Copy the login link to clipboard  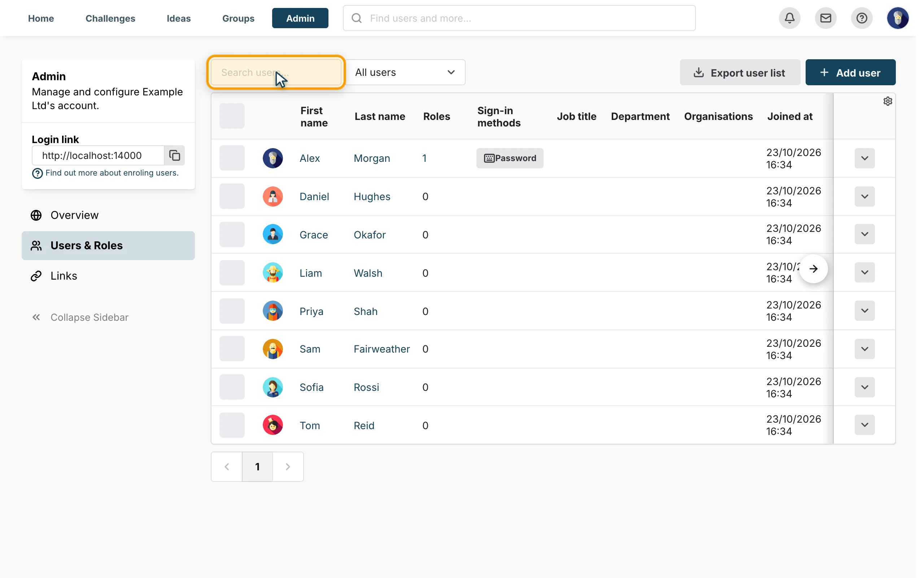tap(174, 155)
